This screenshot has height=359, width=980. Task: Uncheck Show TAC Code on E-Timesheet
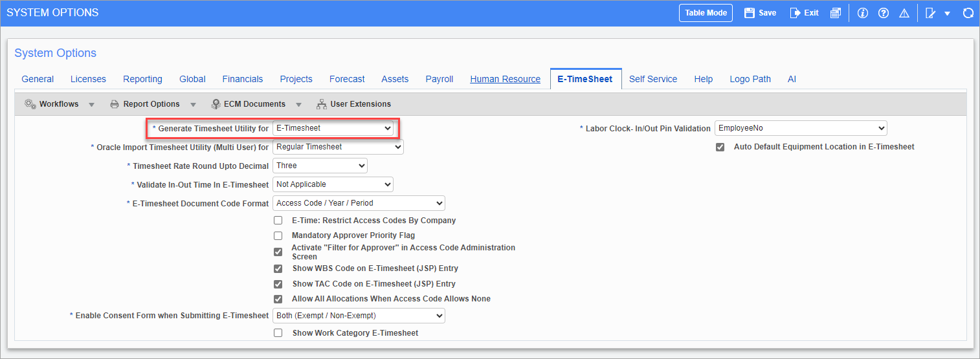coord(278,284)
